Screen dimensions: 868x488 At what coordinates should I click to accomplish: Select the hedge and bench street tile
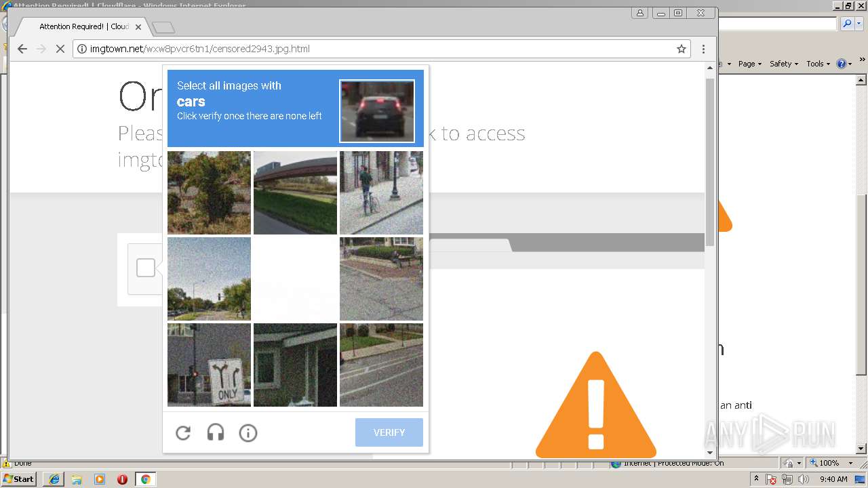click(381, 279)
